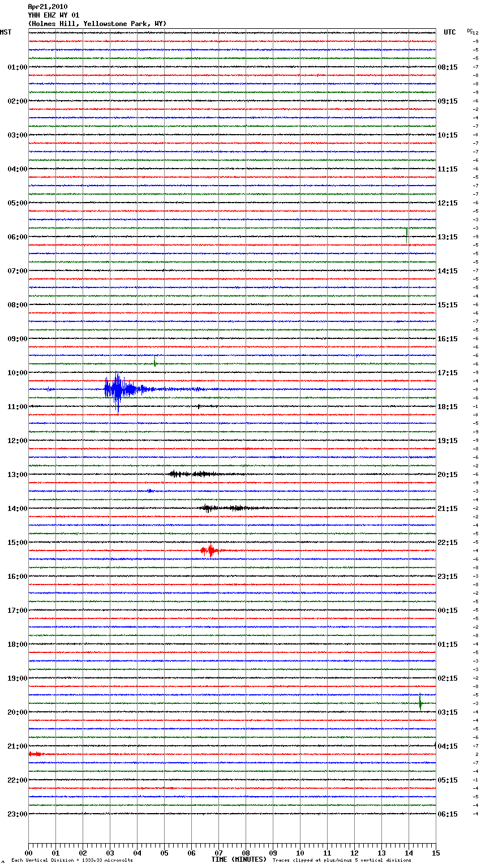Select the 09:00 MST row label

pyautogui.click(x=18, y=339)
